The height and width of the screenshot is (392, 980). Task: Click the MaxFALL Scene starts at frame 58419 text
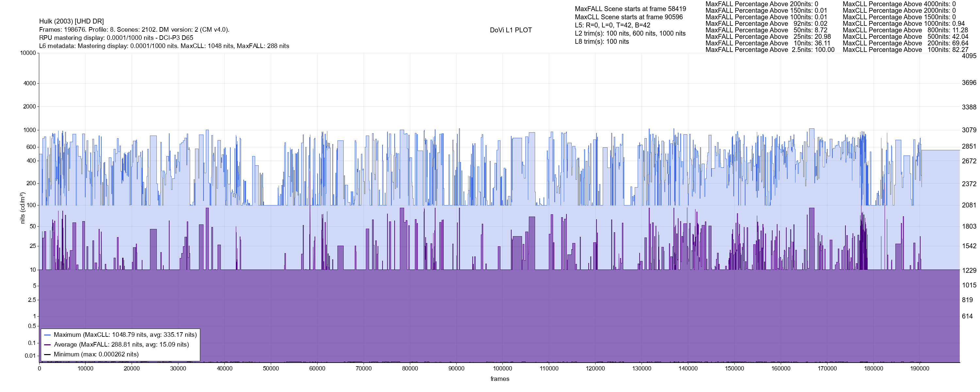630,9
